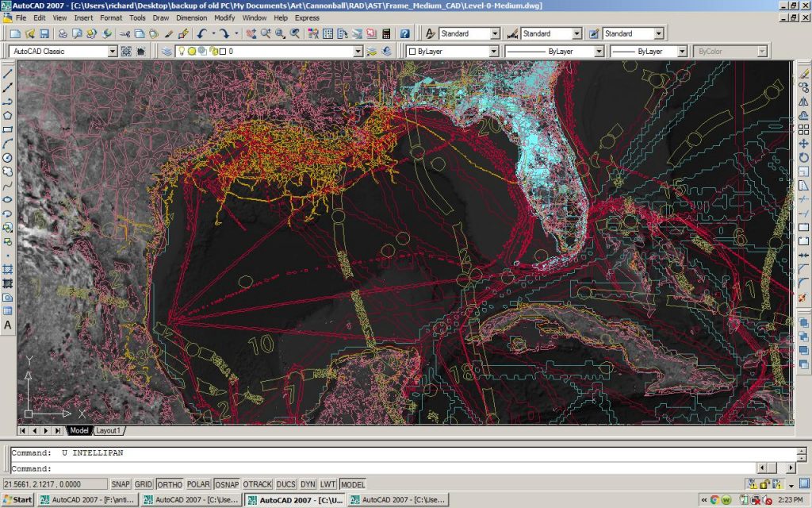Screen dimensions: 812x508
Task: Open the Layer Properties Manager icon
Action: (167, 52)
